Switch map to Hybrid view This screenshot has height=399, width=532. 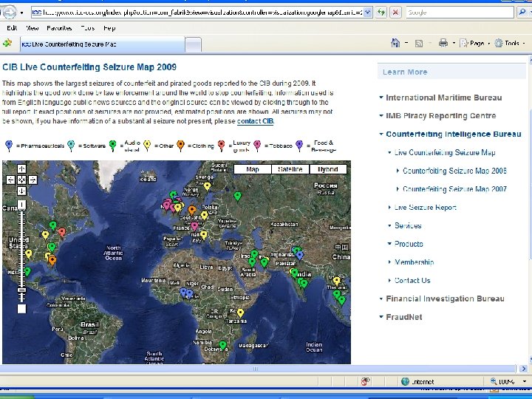[327, 169]
